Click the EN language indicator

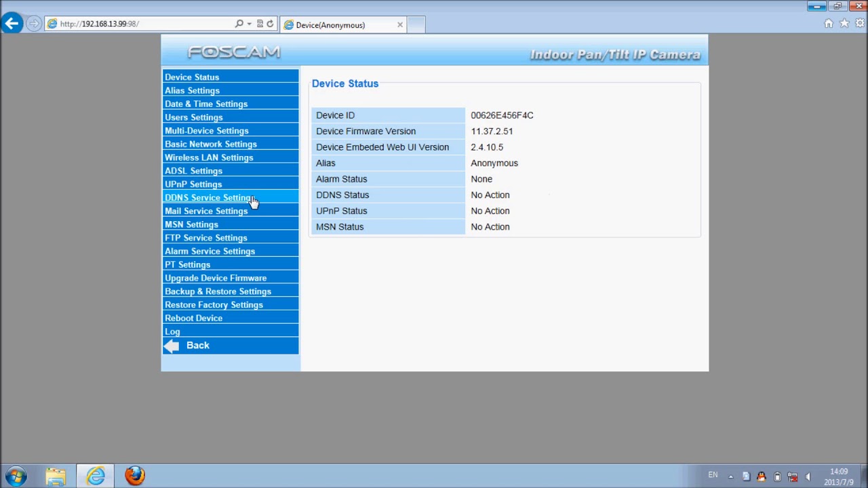coord(713,475)
